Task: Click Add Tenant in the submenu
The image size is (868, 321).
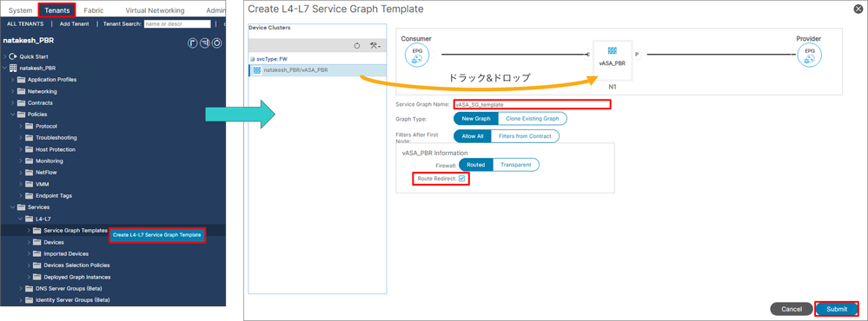Action: click(x=74, y=23)
